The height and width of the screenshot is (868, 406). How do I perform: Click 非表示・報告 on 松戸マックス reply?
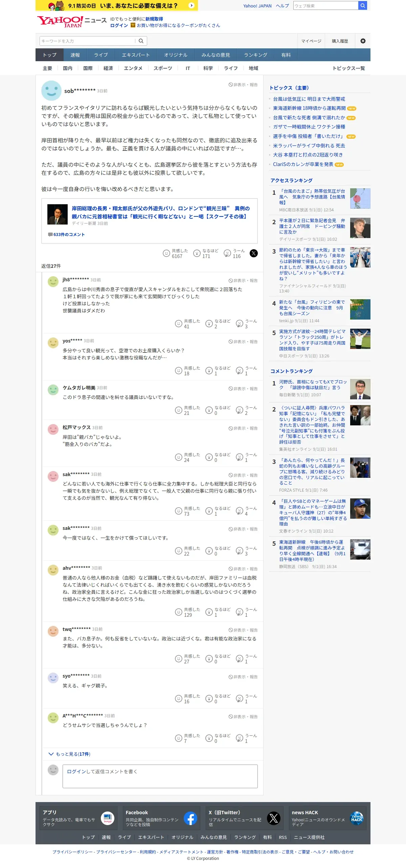pos(243,428)
